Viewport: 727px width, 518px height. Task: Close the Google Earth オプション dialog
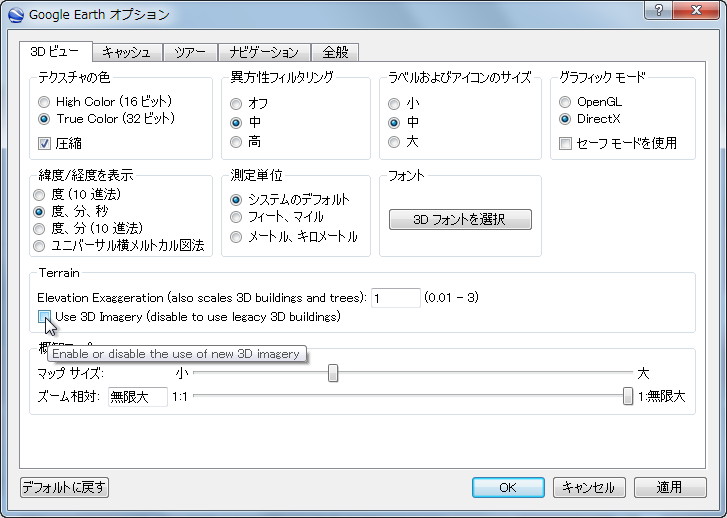696,10
